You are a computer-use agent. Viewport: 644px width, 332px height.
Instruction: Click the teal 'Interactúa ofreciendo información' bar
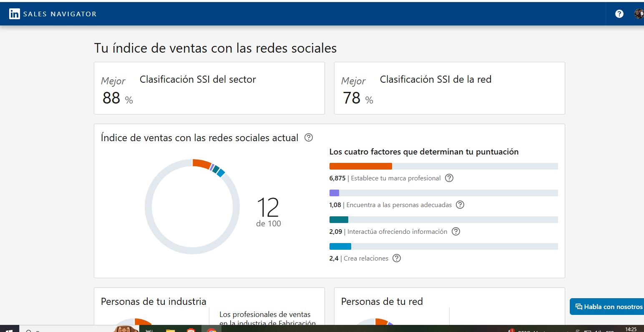click(339, 220)
